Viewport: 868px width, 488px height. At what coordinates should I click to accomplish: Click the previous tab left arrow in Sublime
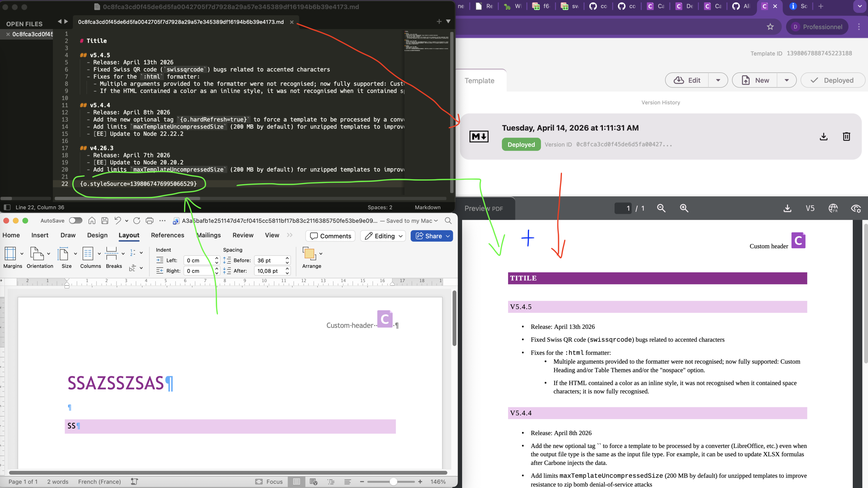click(60, 21)
